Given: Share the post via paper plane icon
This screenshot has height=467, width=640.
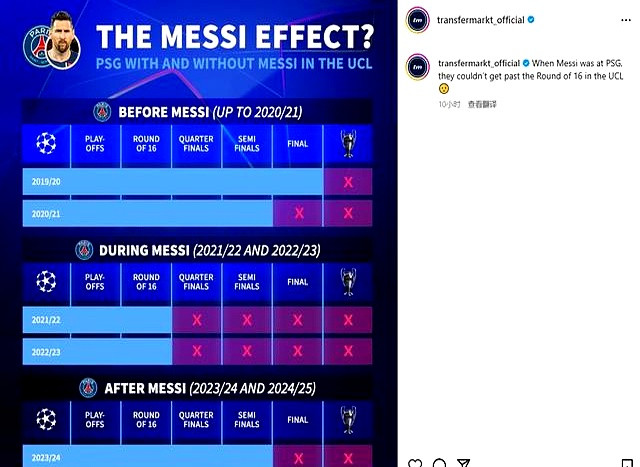Looking at the screenshot, I should 463,463.
